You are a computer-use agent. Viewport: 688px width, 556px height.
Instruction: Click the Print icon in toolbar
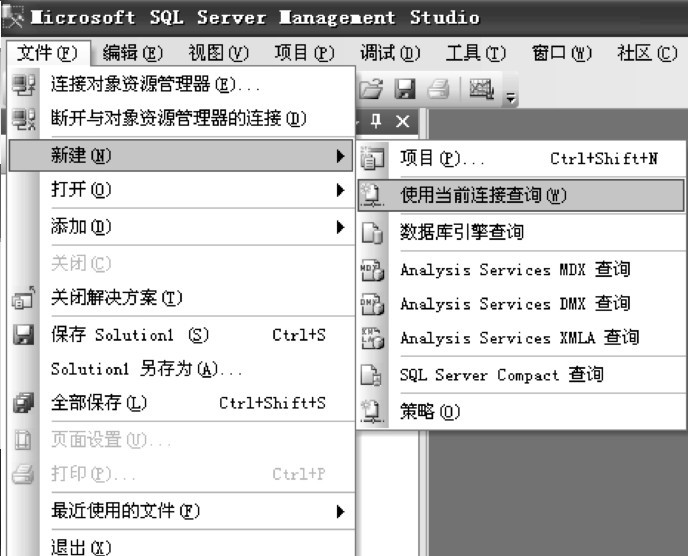tap(438, 89)
